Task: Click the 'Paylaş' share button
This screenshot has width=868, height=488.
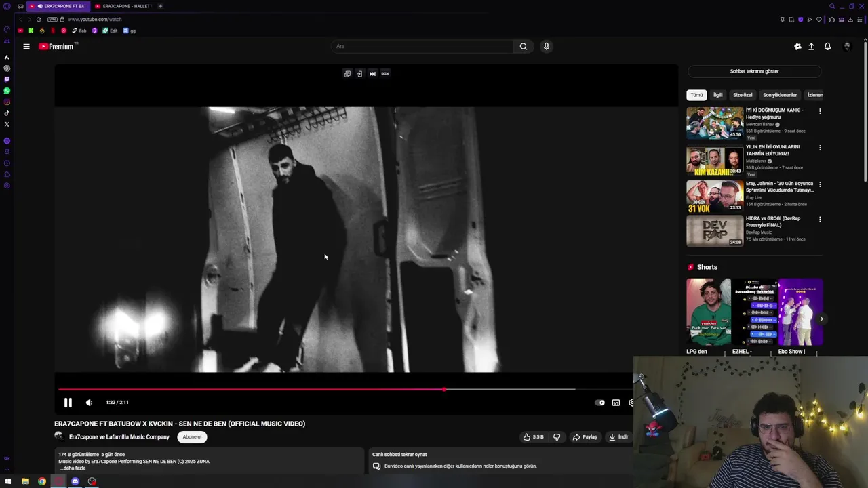Action: pos(585,437)
